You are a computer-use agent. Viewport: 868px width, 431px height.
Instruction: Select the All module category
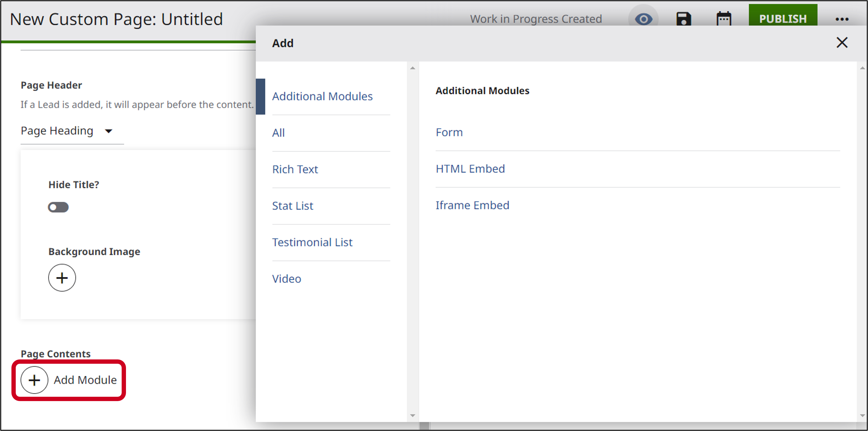click(278, 133)
